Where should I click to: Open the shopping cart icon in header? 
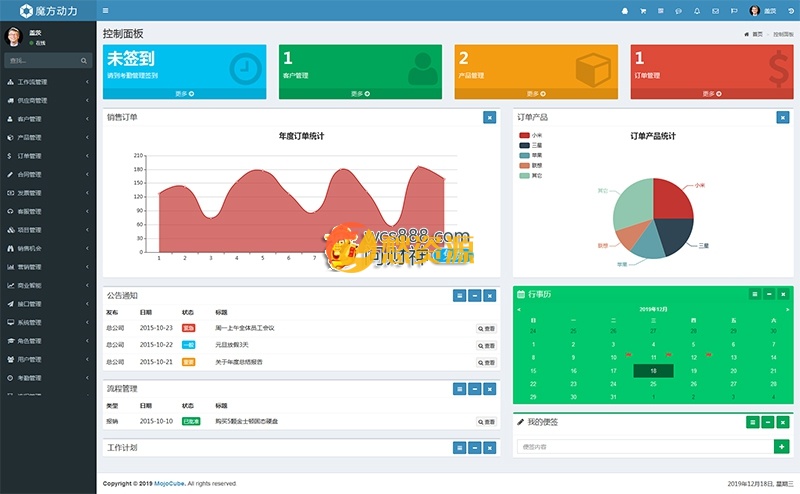click(x=643, y=11)
